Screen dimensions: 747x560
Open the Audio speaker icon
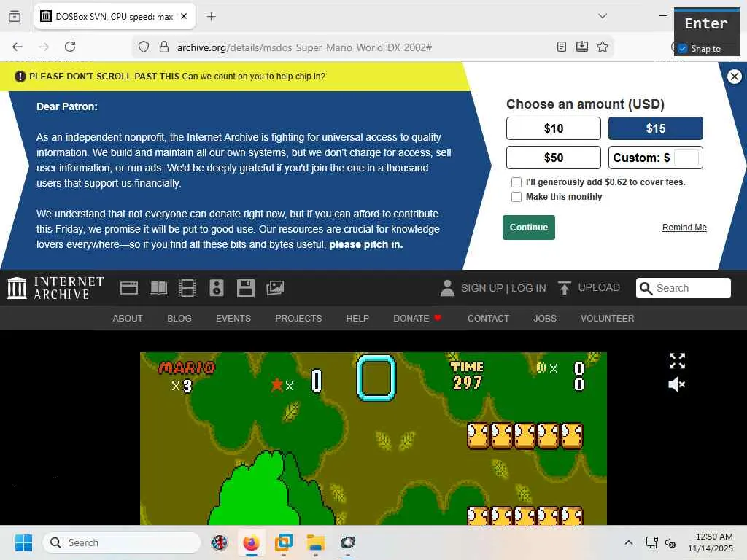click(216, 288)
